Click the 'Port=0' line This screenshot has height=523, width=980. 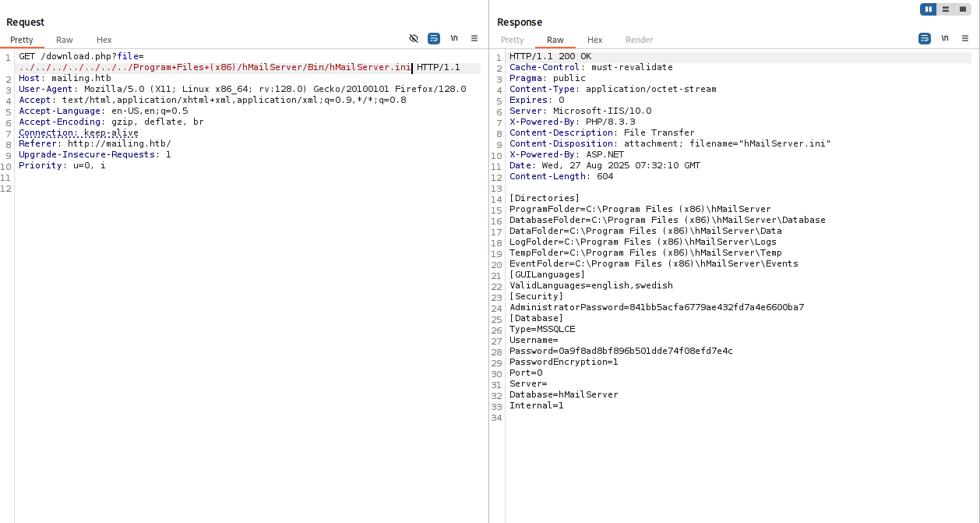(x=526, y=373)
